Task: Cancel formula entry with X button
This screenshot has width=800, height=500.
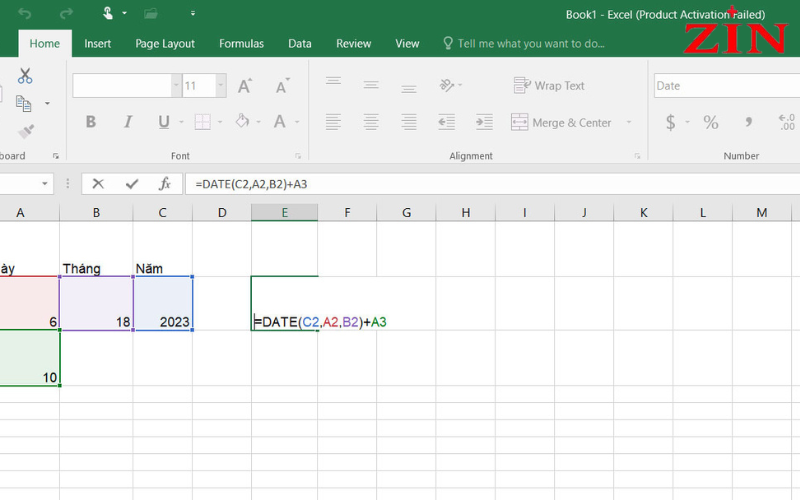Action: pos(98,184)
